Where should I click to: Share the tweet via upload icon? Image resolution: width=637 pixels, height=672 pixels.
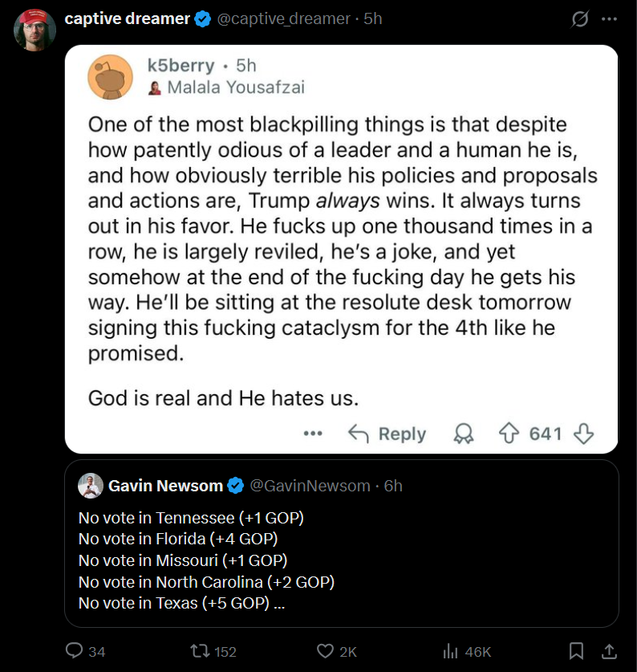(609, 651)
